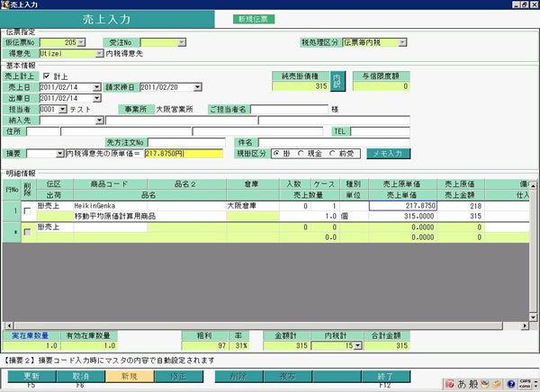The width and height of the screenshot is (540, 392).
Task: Open the 納入先 dropdown
Action: 100,120
